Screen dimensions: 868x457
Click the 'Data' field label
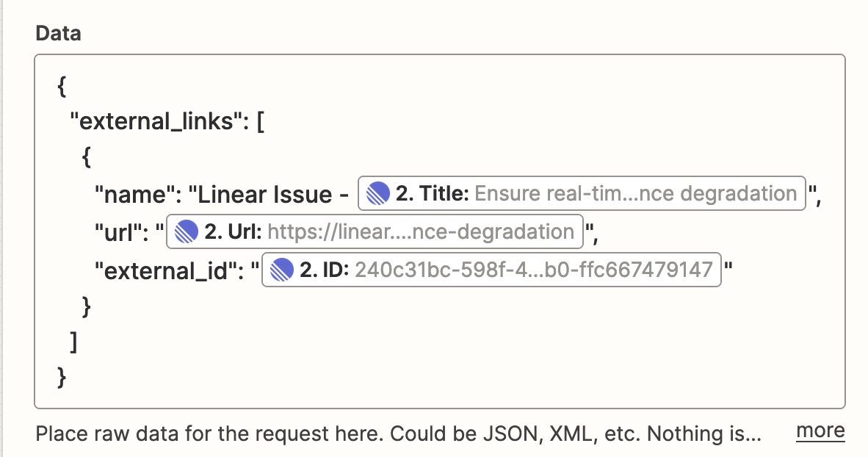(x=58, y=33)
